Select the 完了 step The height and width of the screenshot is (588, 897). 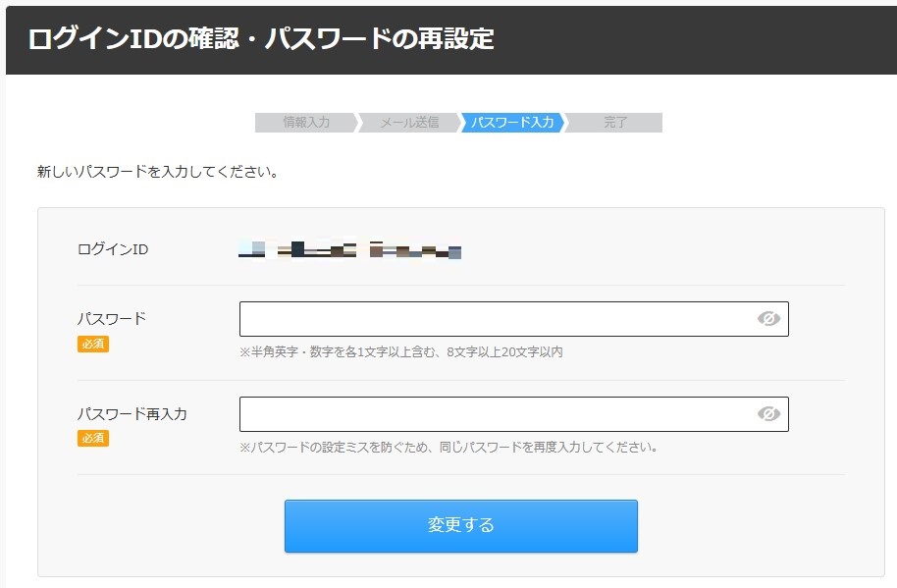[x=615, y=123]
